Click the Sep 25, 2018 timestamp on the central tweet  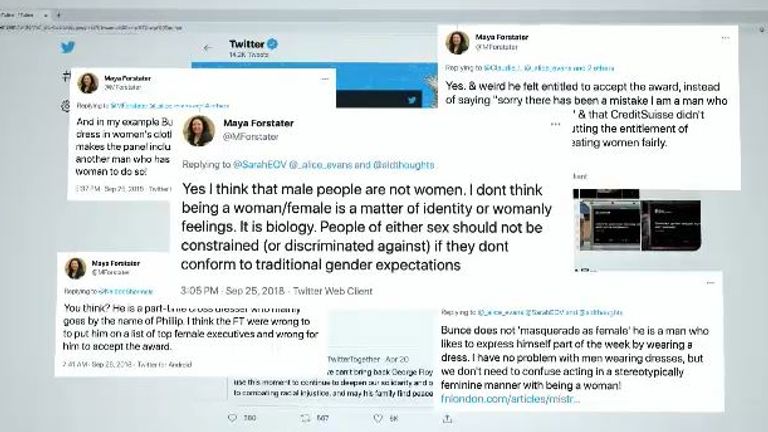coord(255,291)
